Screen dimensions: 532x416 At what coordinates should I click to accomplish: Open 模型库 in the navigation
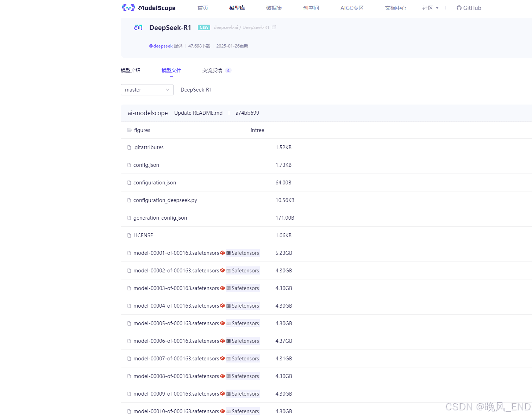(x=237, y=8)
